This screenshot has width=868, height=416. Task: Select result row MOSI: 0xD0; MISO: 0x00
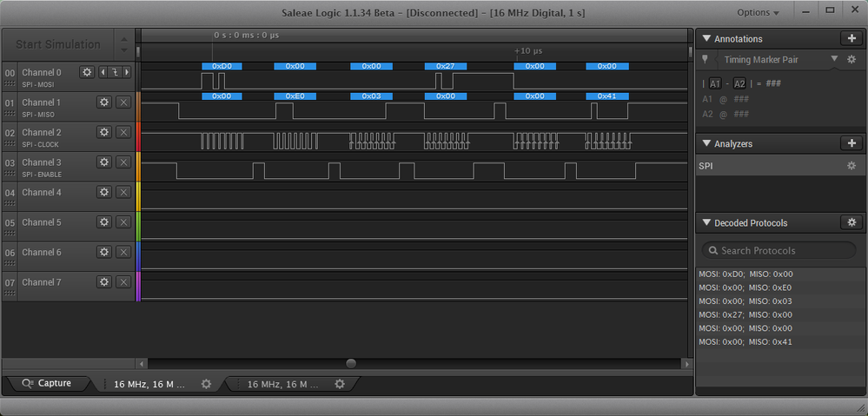(780, 274)
